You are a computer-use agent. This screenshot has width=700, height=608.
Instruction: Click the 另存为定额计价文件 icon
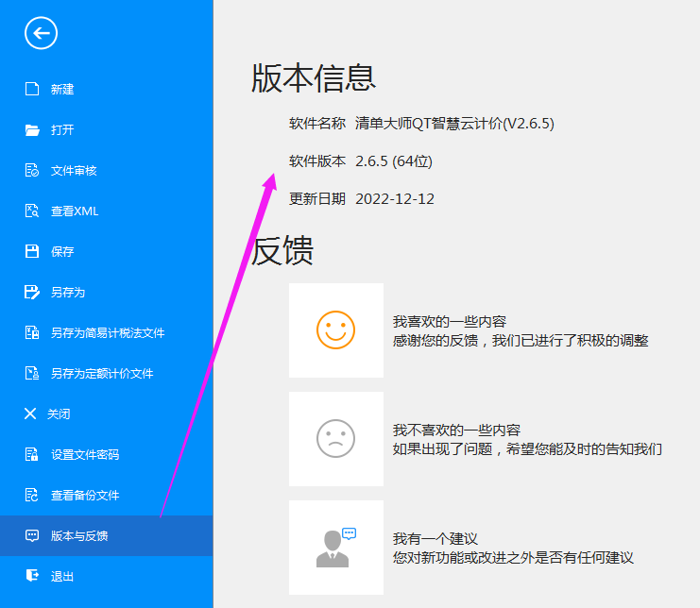pos(32,373)
